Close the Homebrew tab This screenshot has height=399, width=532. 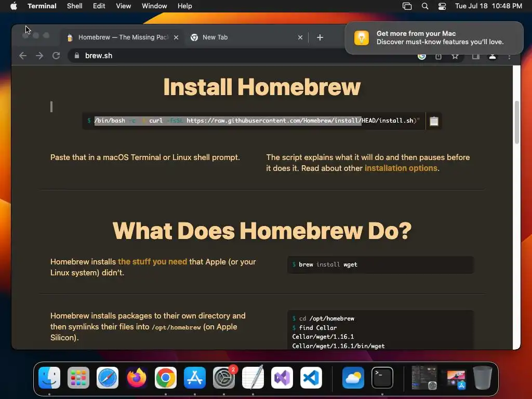pyautogui.click(x=176, y=37)
